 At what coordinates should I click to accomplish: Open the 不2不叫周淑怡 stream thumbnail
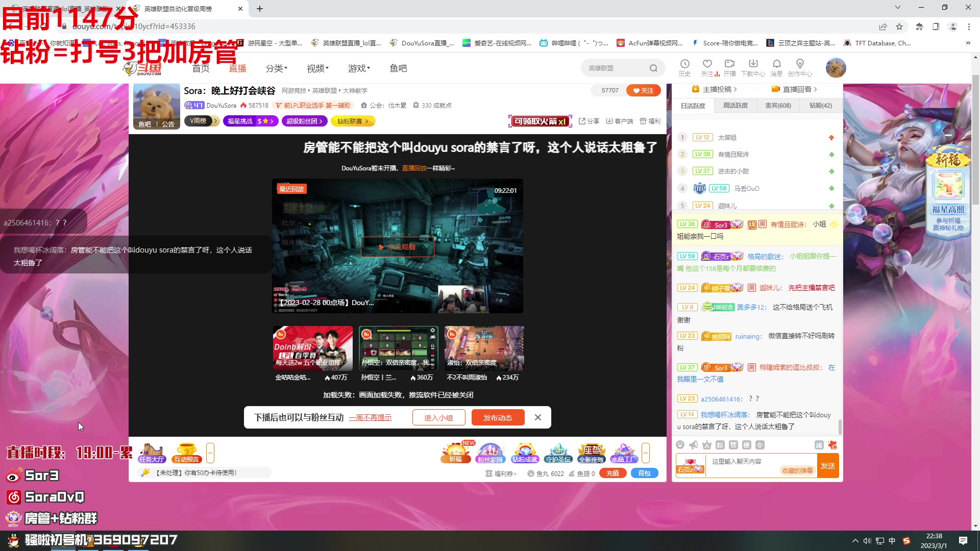[x=484, y=348]
